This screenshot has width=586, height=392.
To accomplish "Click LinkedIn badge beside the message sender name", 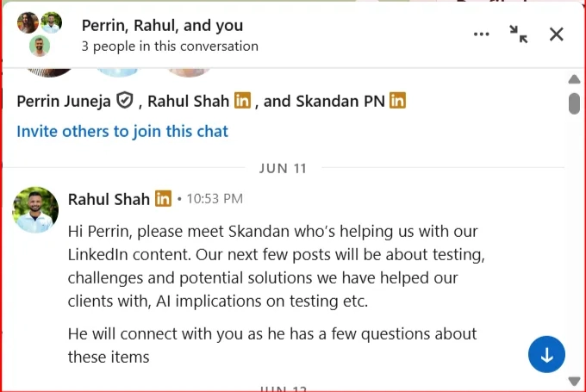I will tap(164, 199).
